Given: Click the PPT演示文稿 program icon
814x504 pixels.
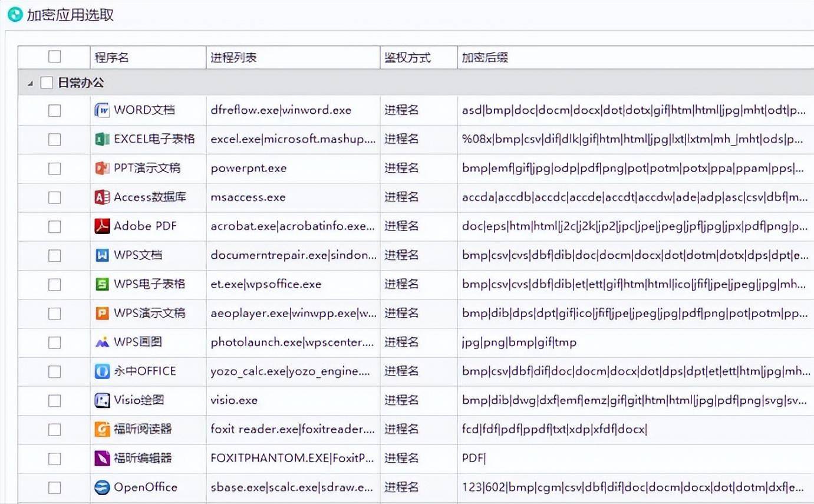Looking at the screenshot, I should [102, 168].
